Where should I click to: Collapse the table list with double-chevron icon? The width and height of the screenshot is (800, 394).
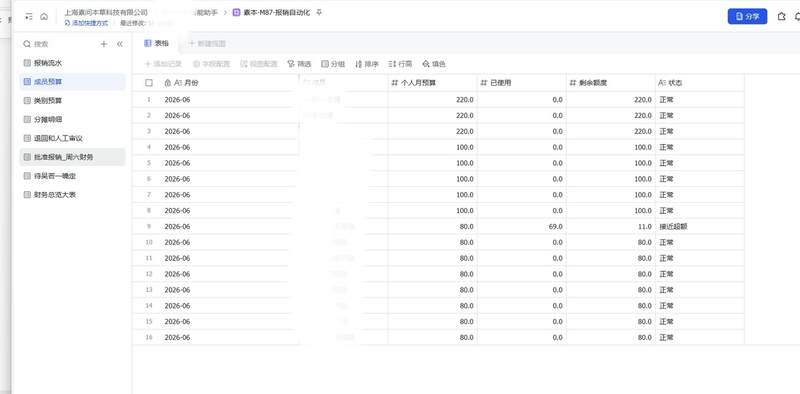pos(120,44)
